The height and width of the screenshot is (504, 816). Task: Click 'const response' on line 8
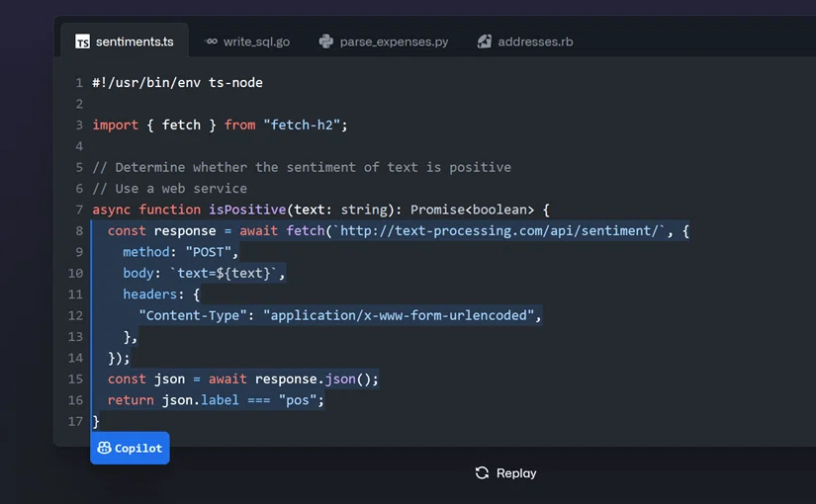click(x=162, y=231)
